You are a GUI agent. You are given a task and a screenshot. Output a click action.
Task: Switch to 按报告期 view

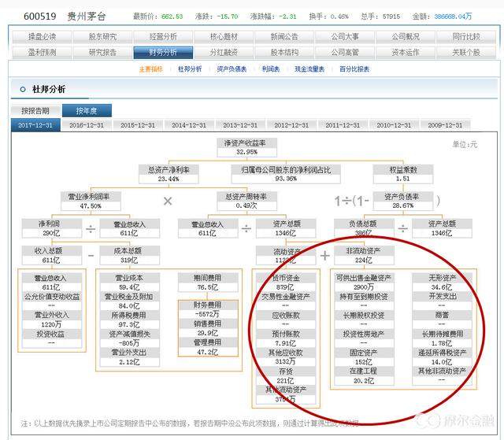pyautogui.click(x=35, y=111)
